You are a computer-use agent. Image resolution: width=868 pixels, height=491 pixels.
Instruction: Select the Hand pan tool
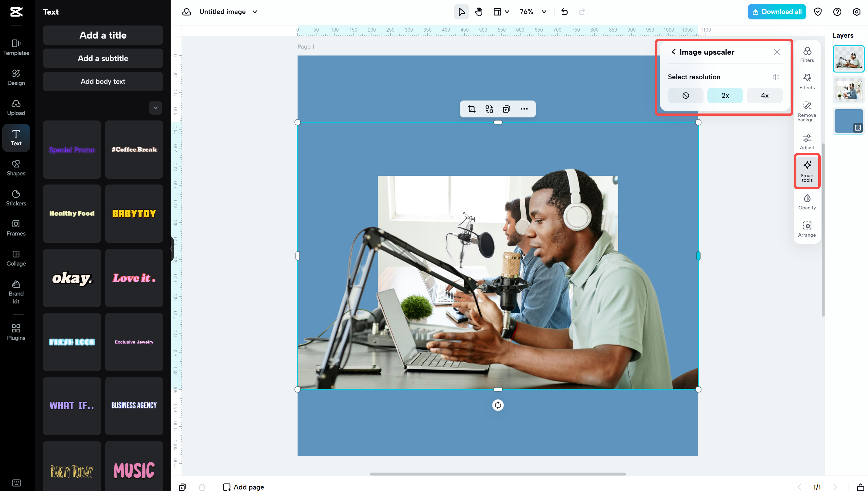pos(479,12)
